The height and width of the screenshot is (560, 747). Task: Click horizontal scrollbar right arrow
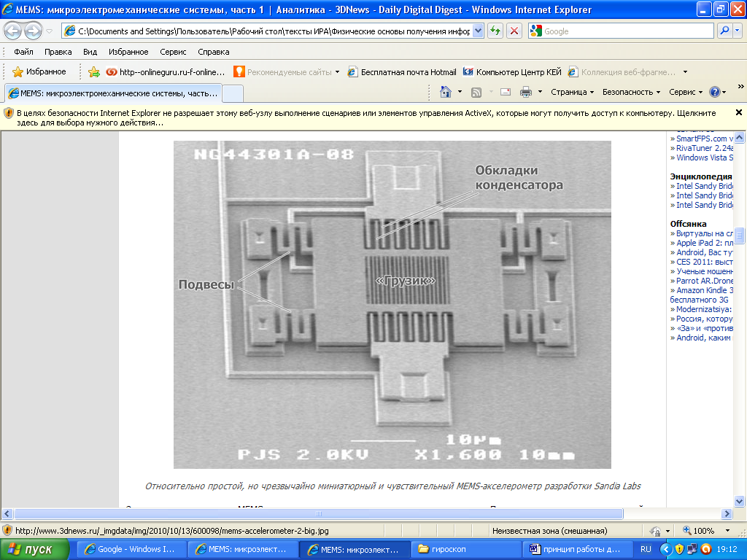click(727, 514)
